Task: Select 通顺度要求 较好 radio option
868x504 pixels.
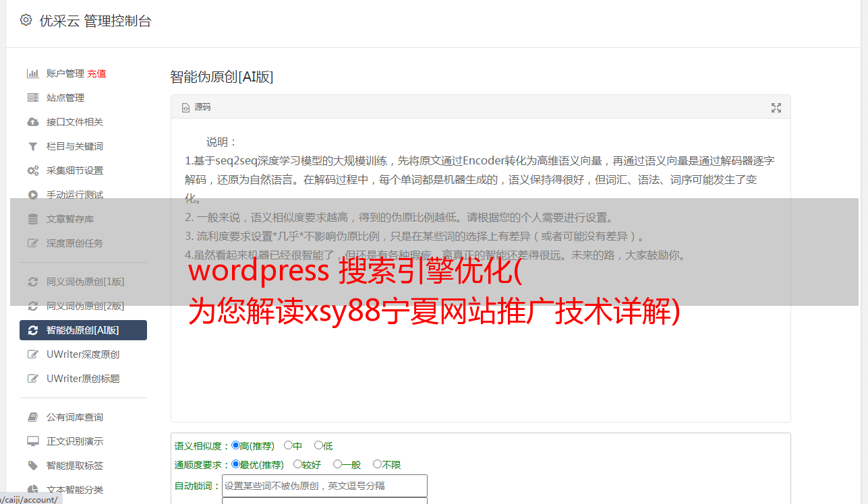Action: (297, 464)
